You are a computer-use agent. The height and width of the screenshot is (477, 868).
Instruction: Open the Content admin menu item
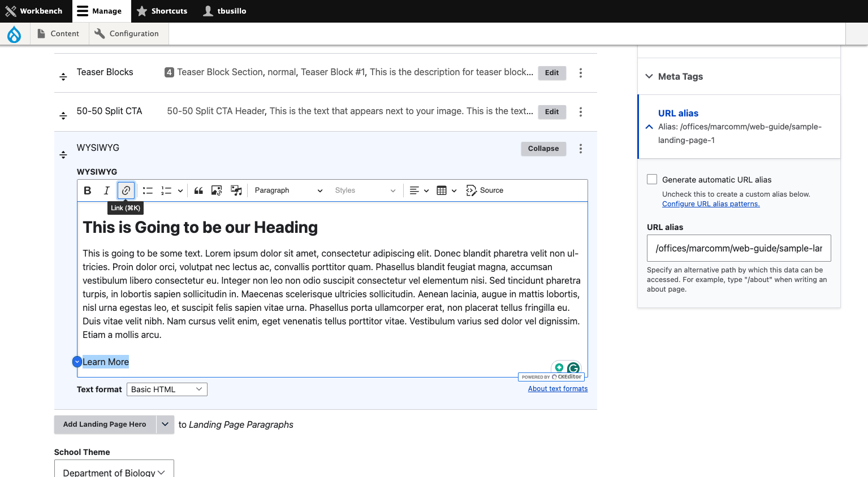(58, 34)
